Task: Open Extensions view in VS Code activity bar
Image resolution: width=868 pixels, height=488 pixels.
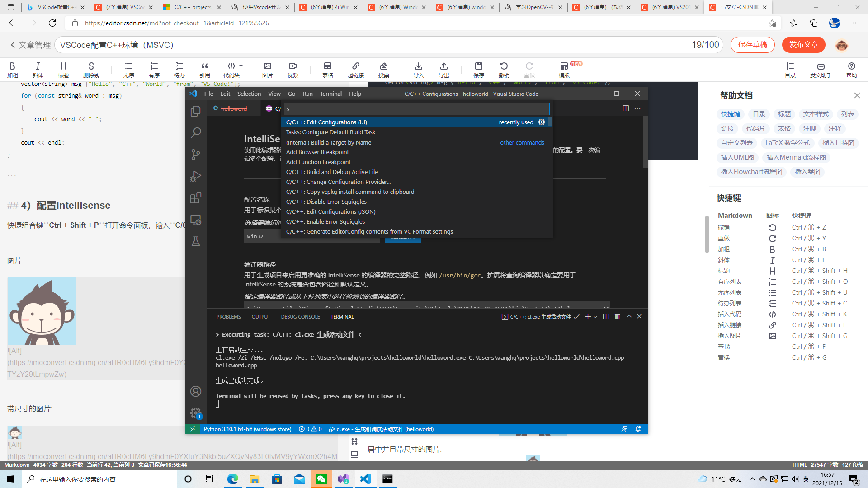Action: click(x=195, y=198)
